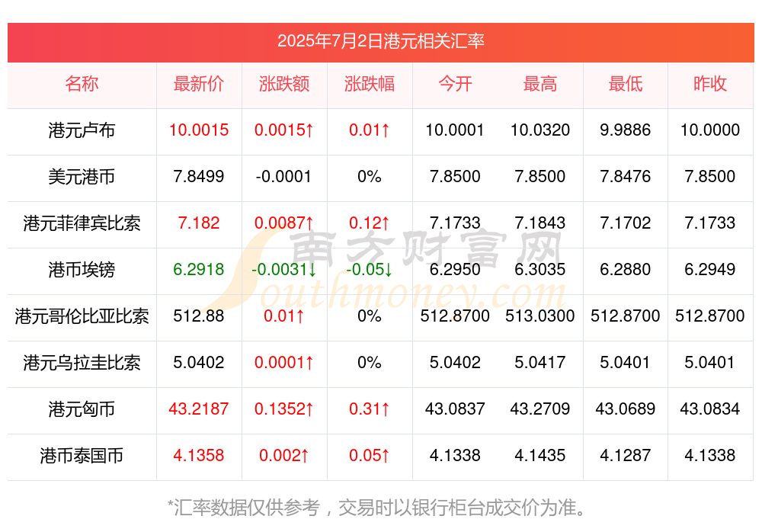Click change amount 0.0087↑
Screen dimensions: 762x532
pos(284,223)
